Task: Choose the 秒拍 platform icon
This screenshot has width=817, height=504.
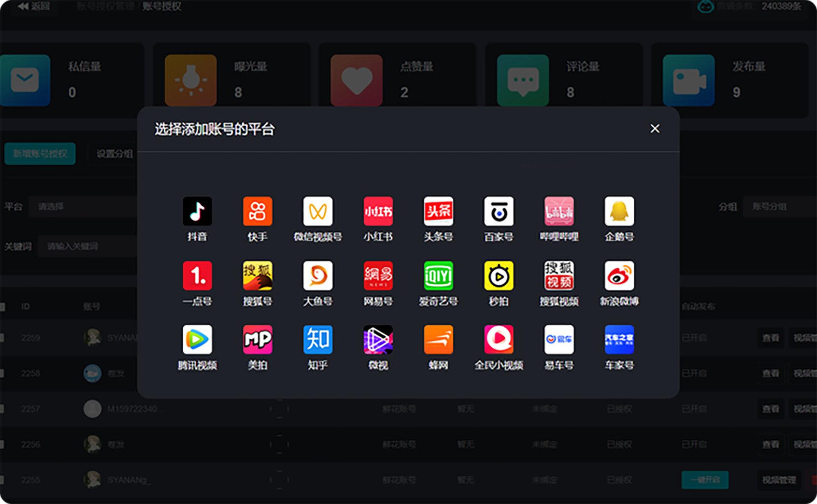Action: click(x=499, y=276)
